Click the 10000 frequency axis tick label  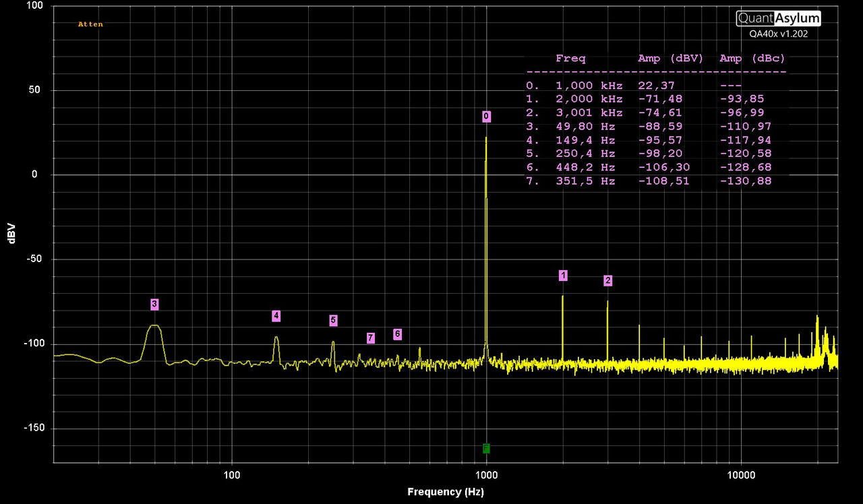(x=741, y=474)
